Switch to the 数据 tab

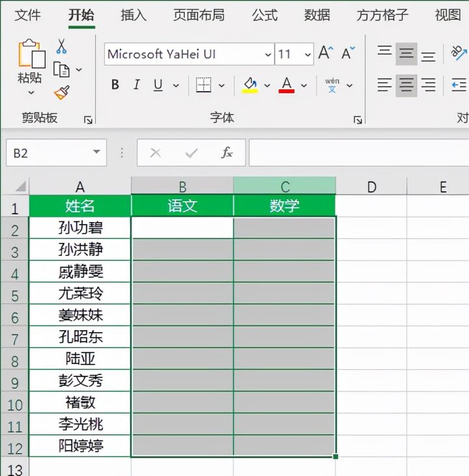click(x=317, y=15)
